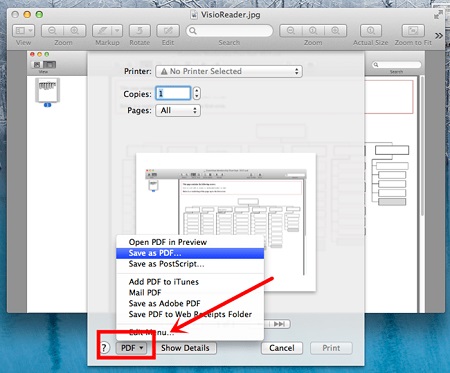The height and width of the screenshot is (373, 450).
Task: Click the Zoom to Fit toolbar icon
Action: click(x=413, y=31)
